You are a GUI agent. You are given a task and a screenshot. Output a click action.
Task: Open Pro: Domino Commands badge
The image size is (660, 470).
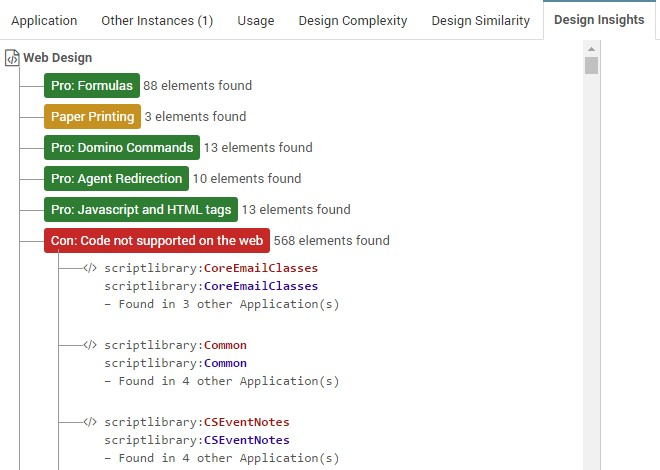coord(122,148)
